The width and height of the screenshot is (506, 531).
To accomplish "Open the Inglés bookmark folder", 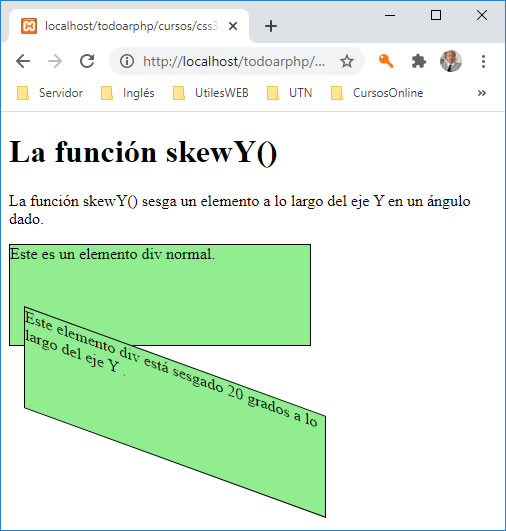I will click(x=128, y=93).
